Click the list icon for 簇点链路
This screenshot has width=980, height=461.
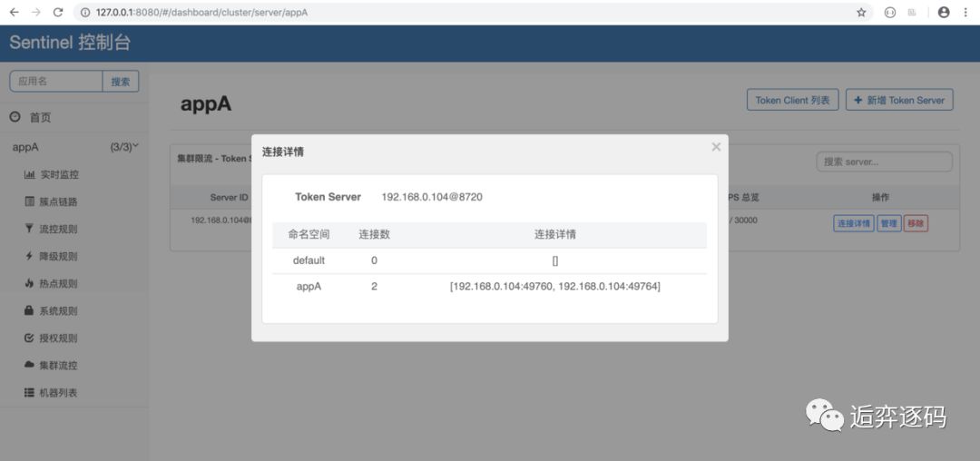click(x=29, y=201)
